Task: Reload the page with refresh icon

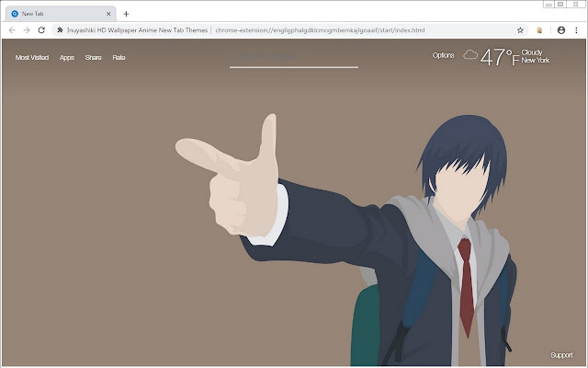Action: (x=41, y=30)
